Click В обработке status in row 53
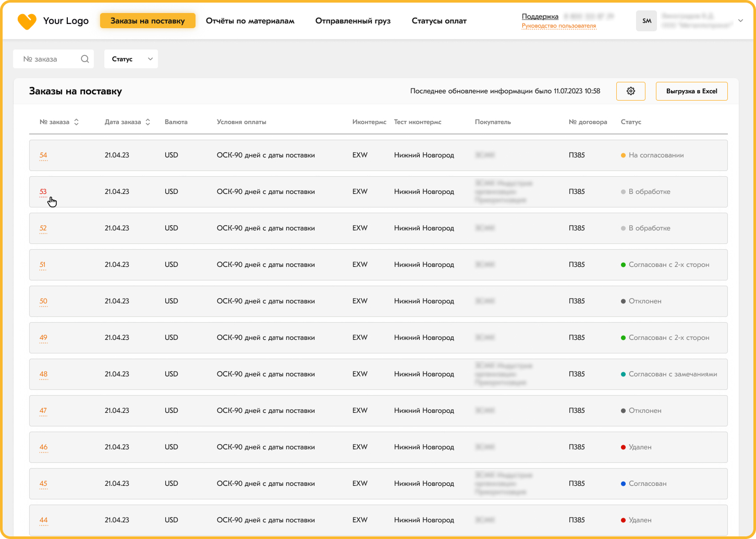Screen dimensions: 756x539 click(x=645, y=192)
